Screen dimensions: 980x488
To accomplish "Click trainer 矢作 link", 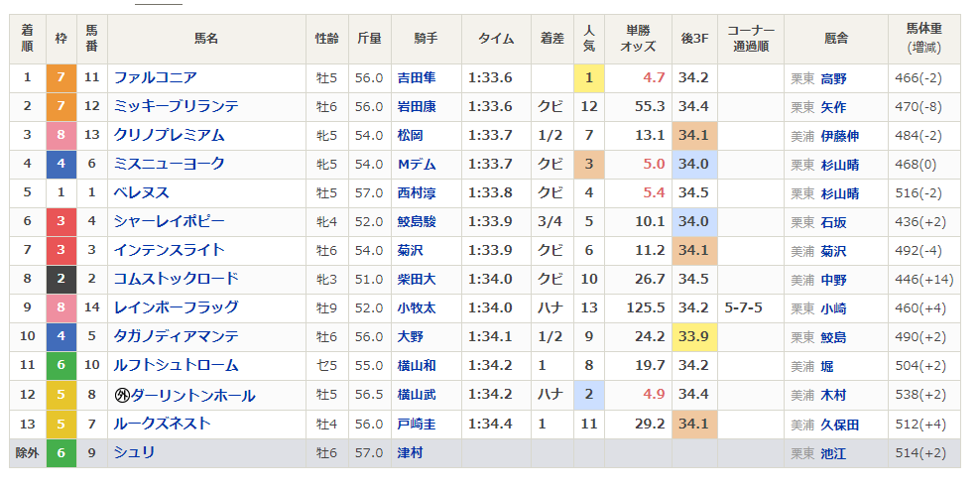I will point(833,107).
